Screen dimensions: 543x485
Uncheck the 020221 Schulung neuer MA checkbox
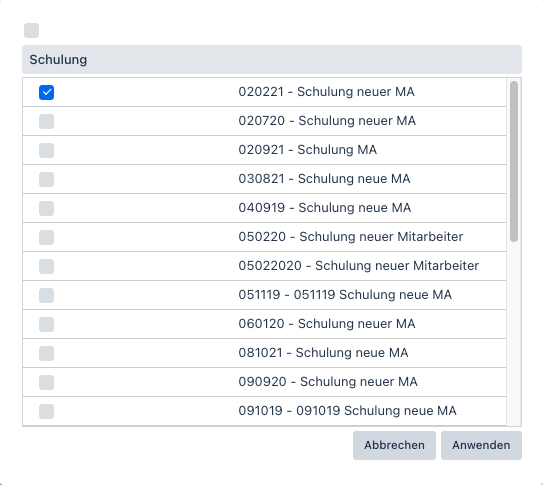click(x=46, y=92)
